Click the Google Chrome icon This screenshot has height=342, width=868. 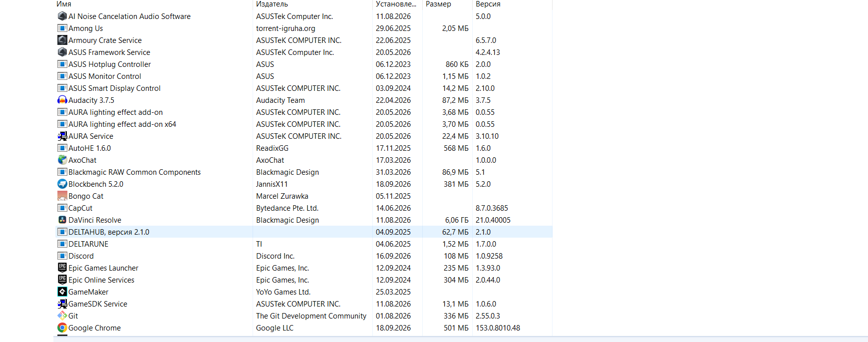pyautogui.click(x=62, y=328)
